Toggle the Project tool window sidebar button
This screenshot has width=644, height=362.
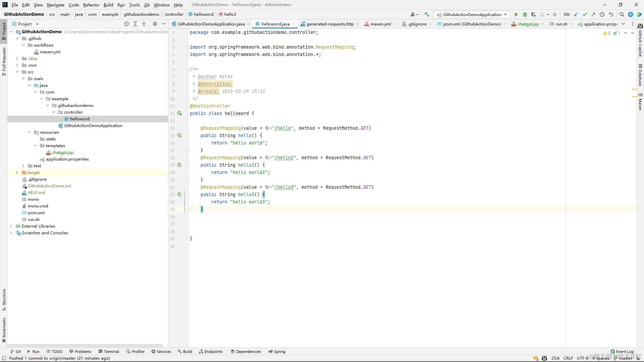pyautogui.click(x=4, y=29)
